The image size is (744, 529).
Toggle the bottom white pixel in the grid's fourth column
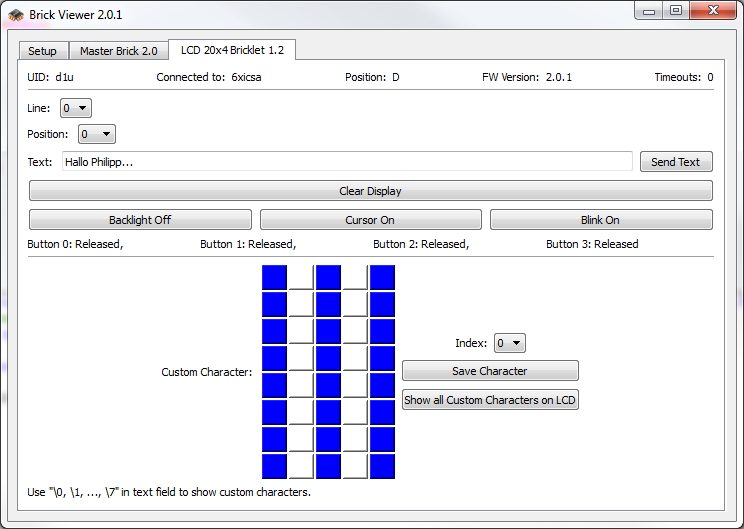click(x=355, y=466)
